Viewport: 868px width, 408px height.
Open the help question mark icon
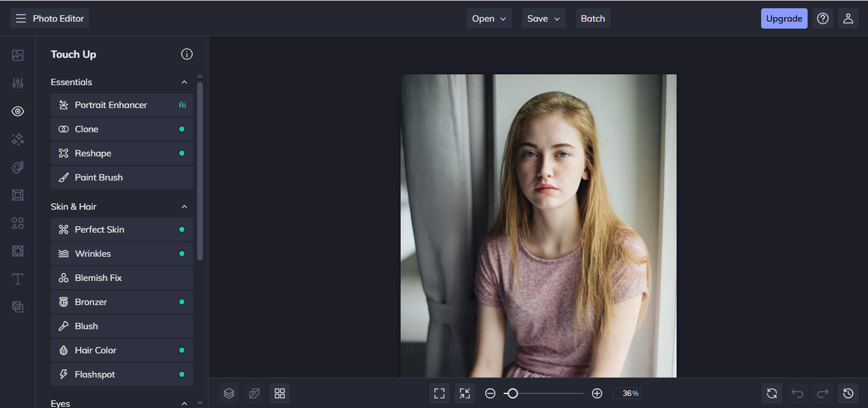click(823, 18)
